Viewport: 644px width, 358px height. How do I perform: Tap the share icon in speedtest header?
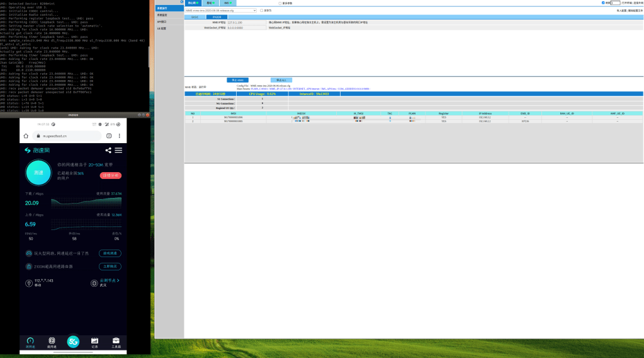pyautogui.click(x=108, y=151)
